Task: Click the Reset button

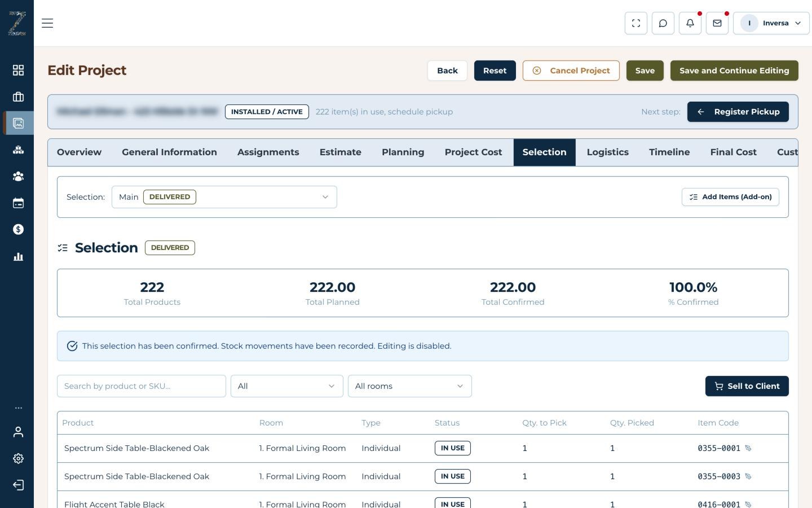Action: click(495, 71)
